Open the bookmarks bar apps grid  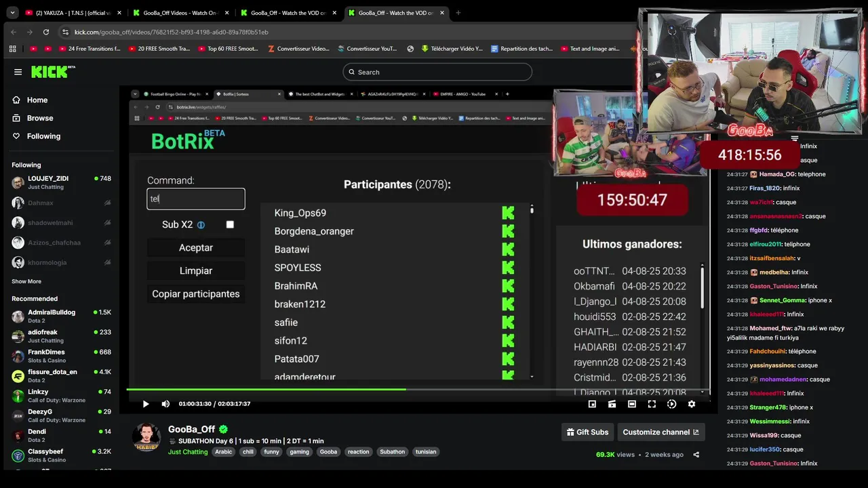(x=12, y=49)
